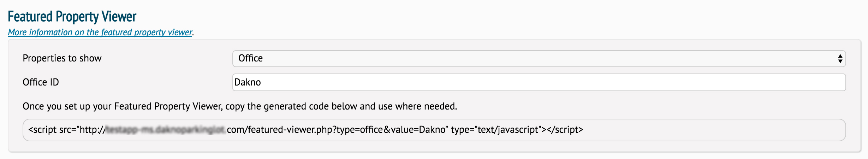Click the type=office parameter in the code
Image resolution: width=868 pixels, height=159 pixels.
click(x=359, y=130)
